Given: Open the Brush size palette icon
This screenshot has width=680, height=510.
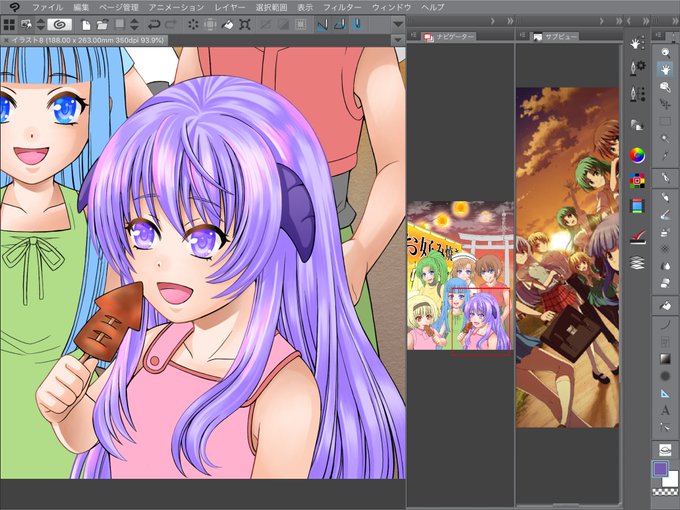Looking at the screenshot, I should [637, 93].
